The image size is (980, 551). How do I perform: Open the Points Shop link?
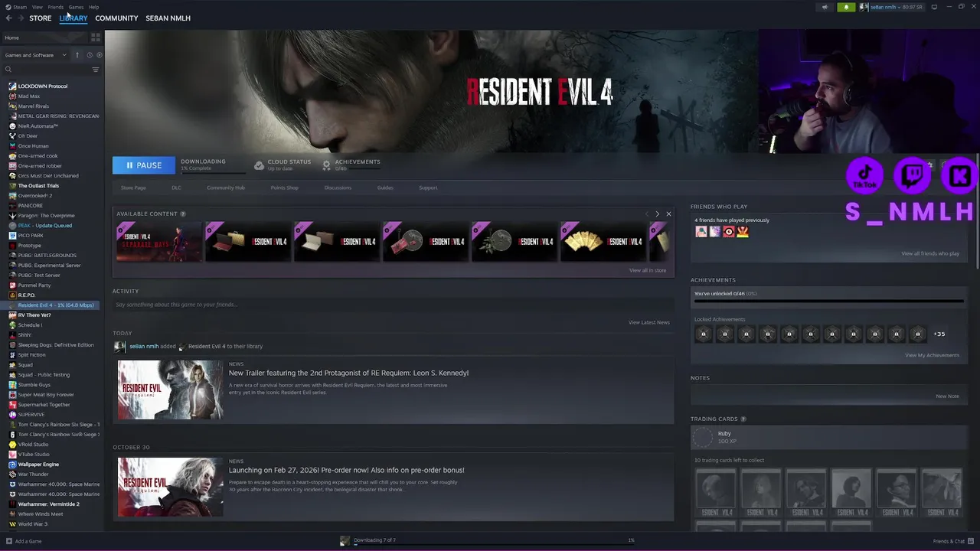pyautogui.click(x=284, y=187)
